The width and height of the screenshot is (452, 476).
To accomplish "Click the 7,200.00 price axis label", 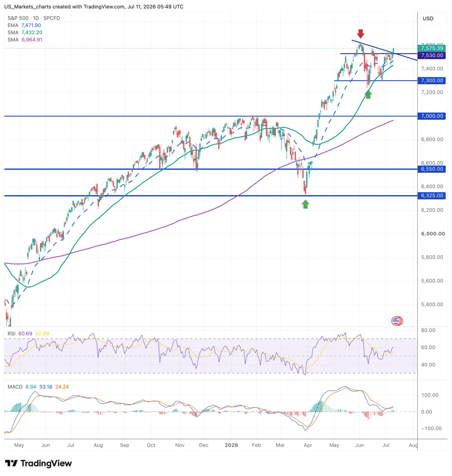I will click(432, 92).
